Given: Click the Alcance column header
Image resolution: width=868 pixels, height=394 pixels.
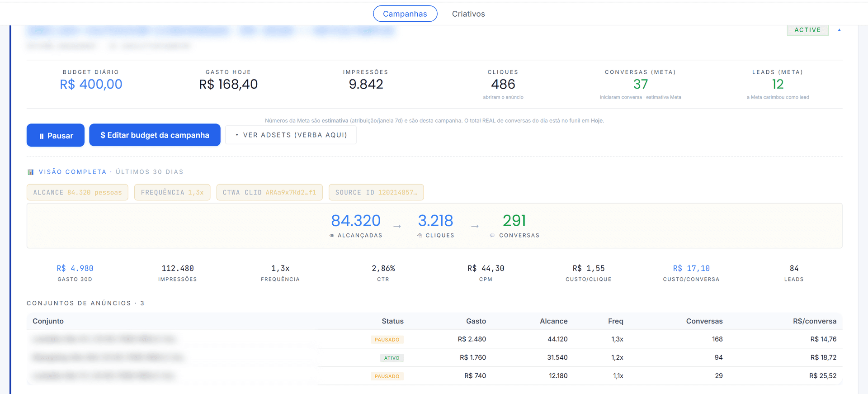Looking at the screenshot, I should pyautogui.click(x=554, y=321).
